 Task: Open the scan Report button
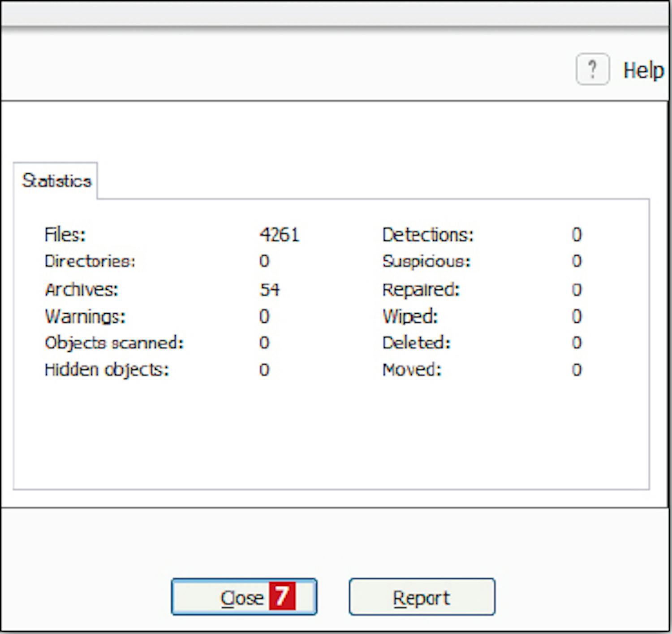click(x=422, y=597)
